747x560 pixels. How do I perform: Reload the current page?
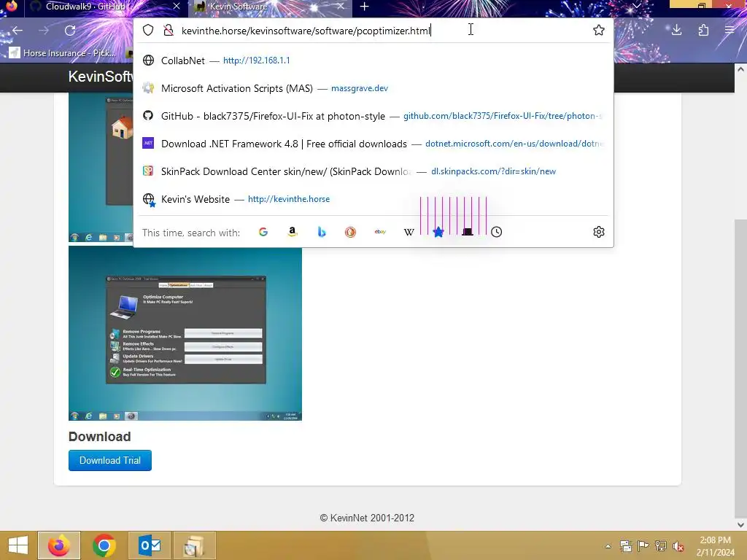(70, 31)
